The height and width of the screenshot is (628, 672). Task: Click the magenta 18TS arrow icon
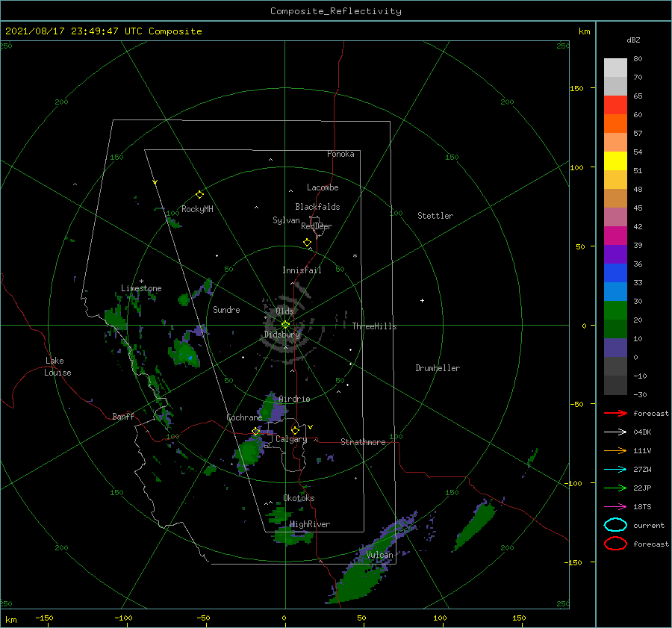click(615, 507)
